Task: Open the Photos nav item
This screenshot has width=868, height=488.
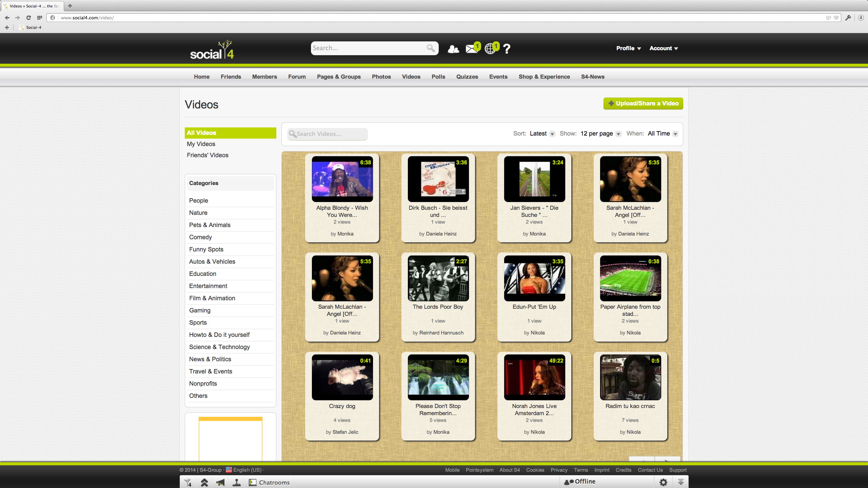Action: coord(381,77)
